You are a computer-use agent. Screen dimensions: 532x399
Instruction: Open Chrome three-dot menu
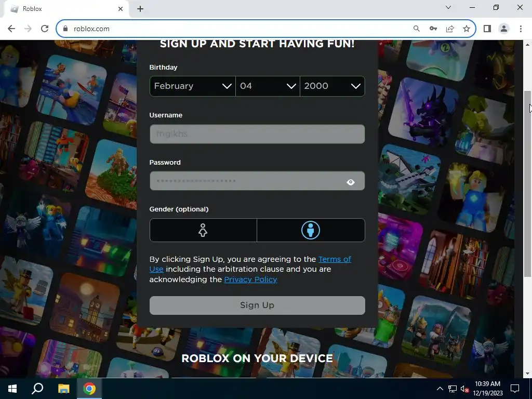point(521,29)
